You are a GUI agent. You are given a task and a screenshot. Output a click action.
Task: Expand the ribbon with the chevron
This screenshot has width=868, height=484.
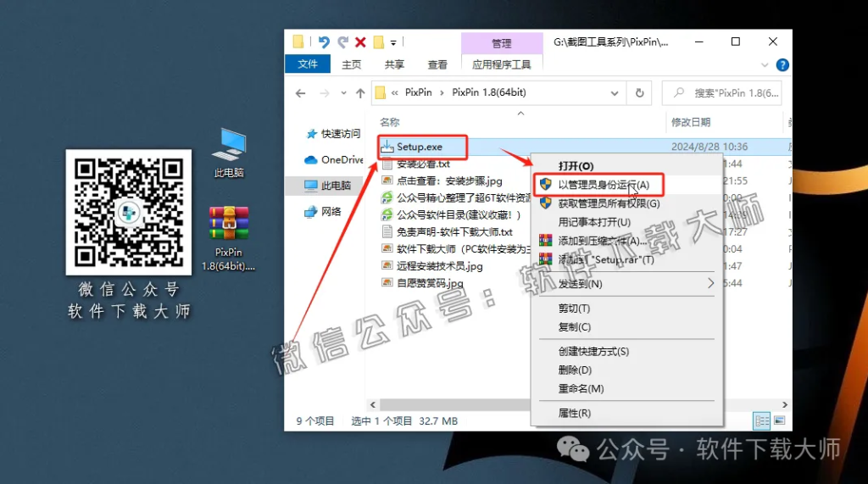[765, 64]
